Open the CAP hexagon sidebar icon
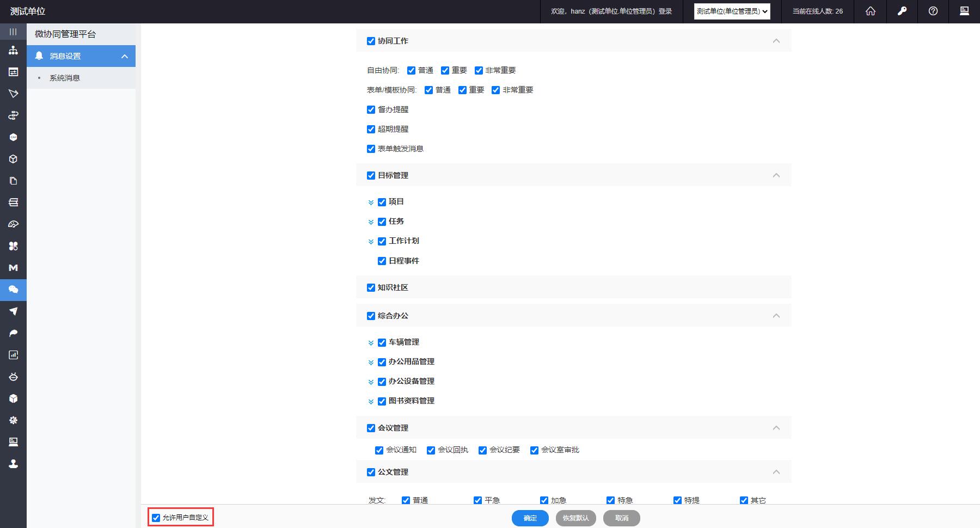The height and width of the screenshot is (528, 980). [x=13, y=137]
